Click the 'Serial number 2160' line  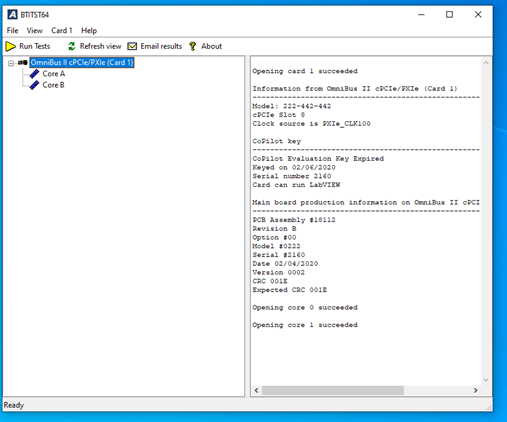(x=292, y=176)
